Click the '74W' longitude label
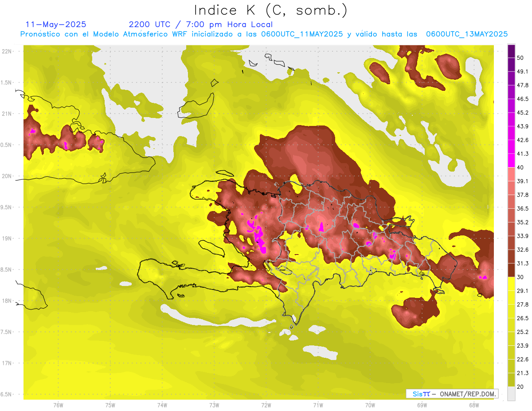 point(162,405)
